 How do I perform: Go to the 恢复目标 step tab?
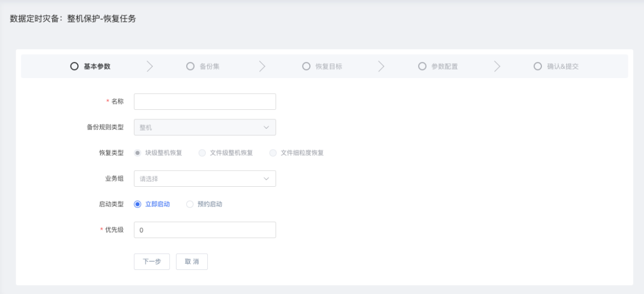(x=323, y=66)
